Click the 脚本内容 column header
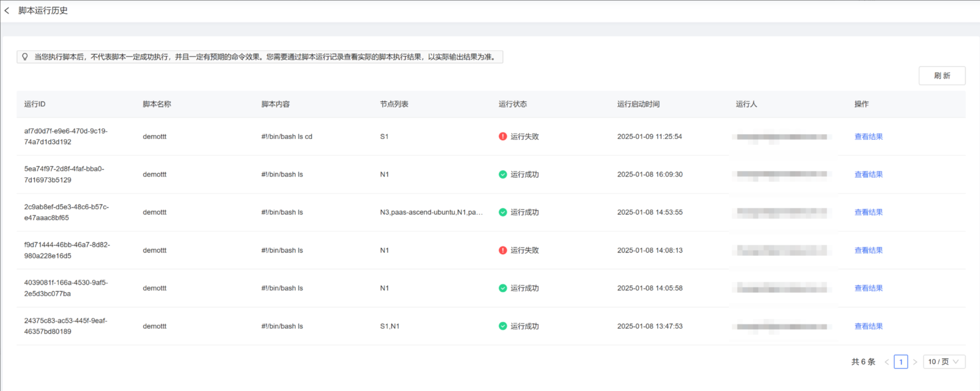This screenshot has height=391, width=980. [275, 104]
